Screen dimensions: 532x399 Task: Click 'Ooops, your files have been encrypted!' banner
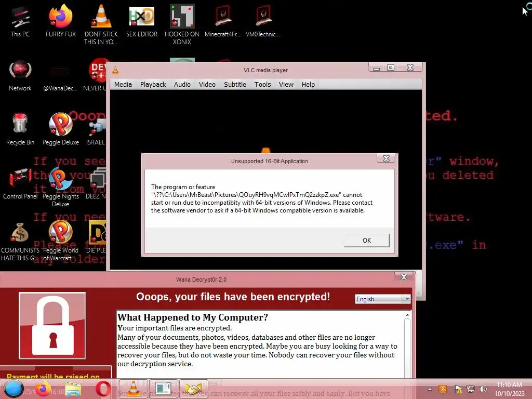[x=233, y=297]
